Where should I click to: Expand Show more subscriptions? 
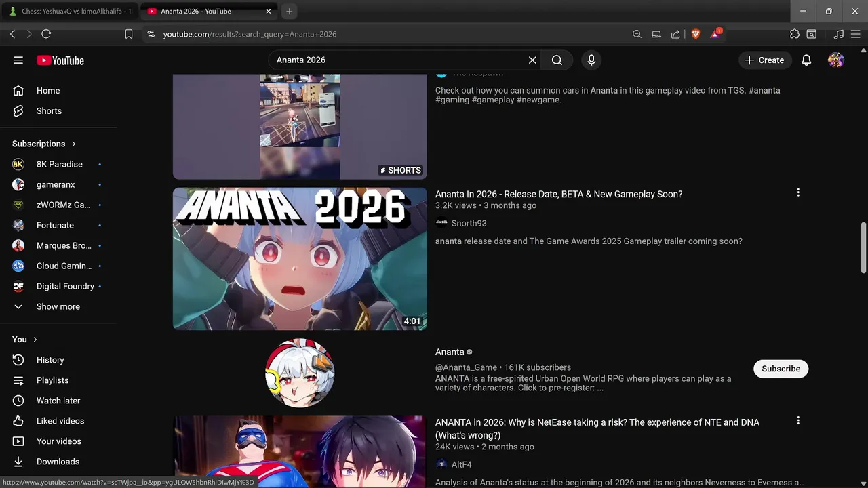click(58, 306)
